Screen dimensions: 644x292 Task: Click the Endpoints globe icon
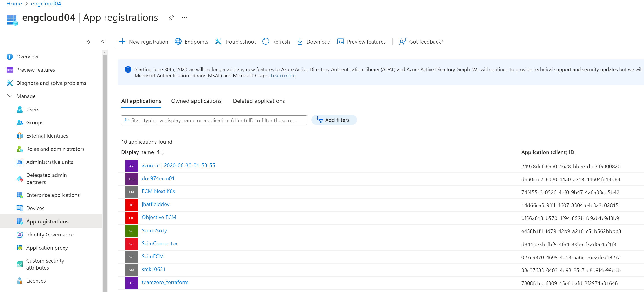pos(178,42)
